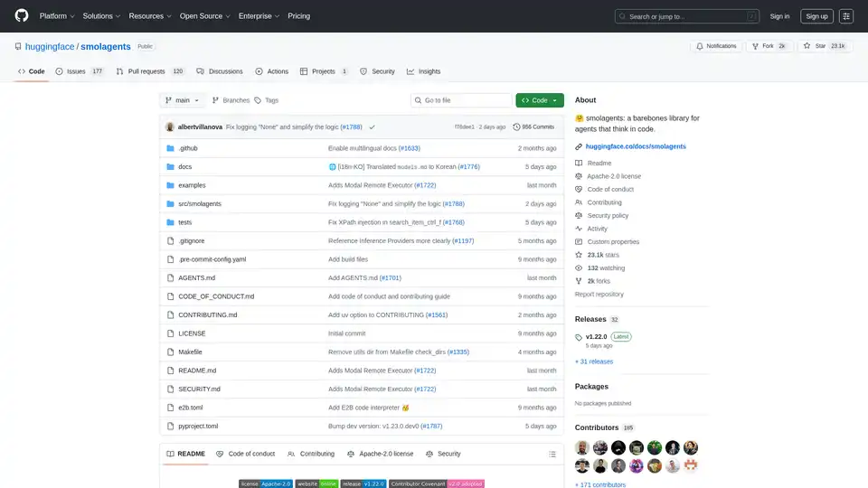The width and height of the screenshot is (868, 488).
Task: Open the huggingface.co/docs/smolagents link
Action: (x=636, y=146)
